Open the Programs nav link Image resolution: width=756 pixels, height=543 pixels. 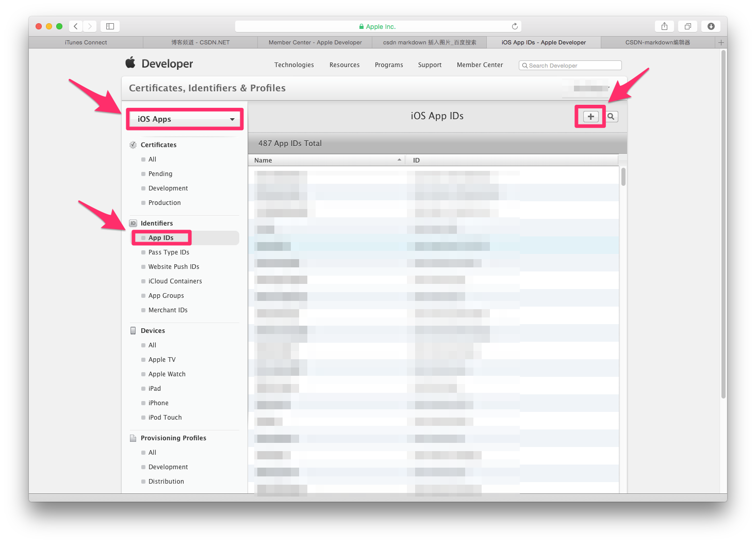[389, 65]
